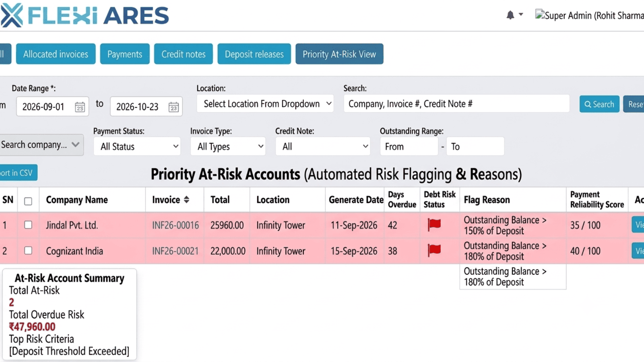Click the 35 / 100 reliability score
This screenshot has height=362, width=644.
585,225
